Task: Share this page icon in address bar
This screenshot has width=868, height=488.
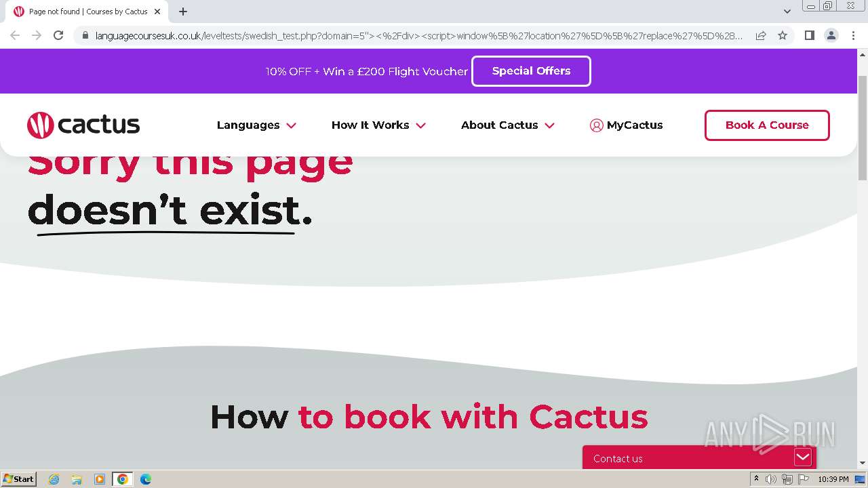Action: (761, 35)
